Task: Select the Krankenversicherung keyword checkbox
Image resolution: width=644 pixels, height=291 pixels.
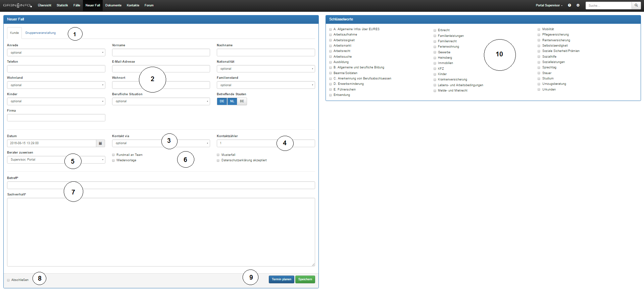Action: (x=435, y=80)
